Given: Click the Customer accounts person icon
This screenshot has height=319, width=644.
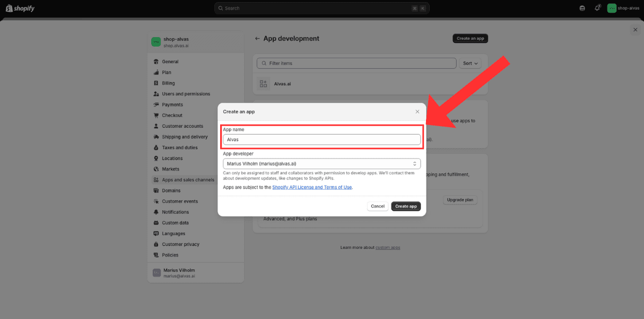Looking at the screenshot, I should click(x=156, y=126).
